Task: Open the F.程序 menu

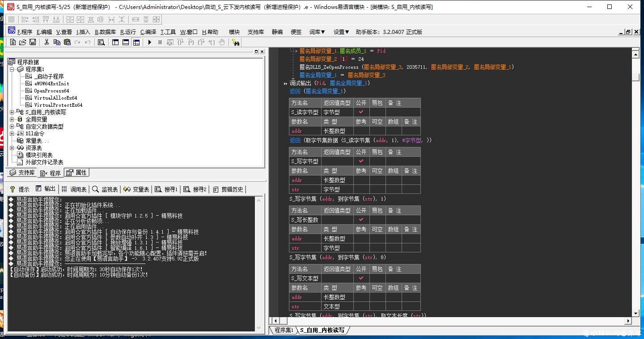Action: (x=25, y=32)
